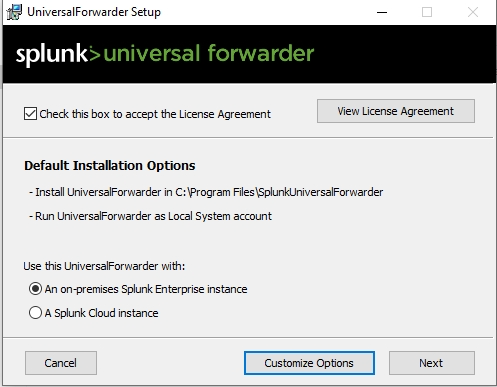The height and width of the screenshot is (387, 497).
Task: Close the UniversalForwarder Setup dialog
Action: (473, 12)
